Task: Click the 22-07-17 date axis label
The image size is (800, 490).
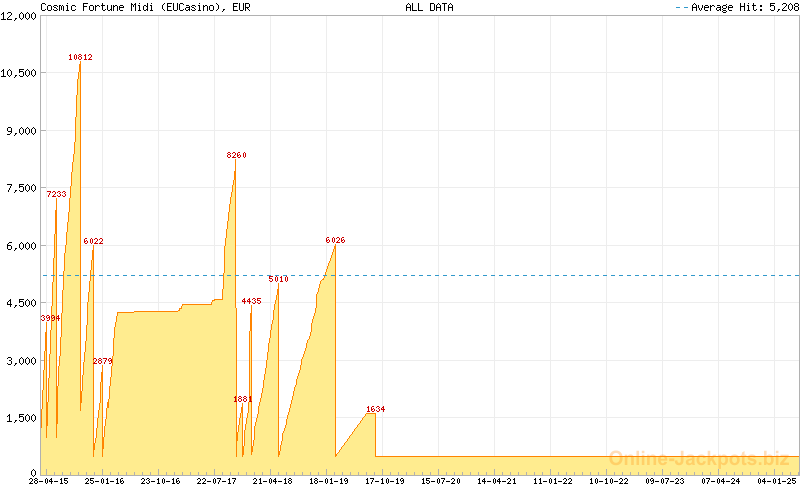Action: point(216,481)
